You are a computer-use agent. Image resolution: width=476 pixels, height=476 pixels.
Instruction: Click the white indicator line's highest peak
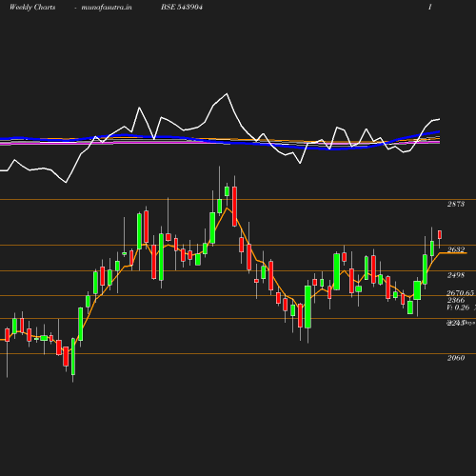click(227, 94)
